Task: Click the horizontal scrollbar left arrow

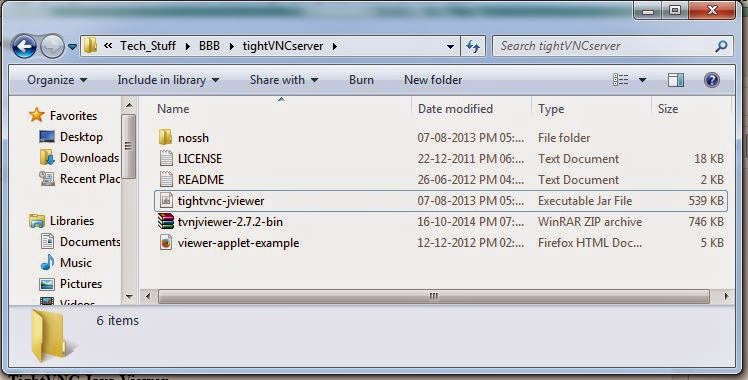Action: 148,297
